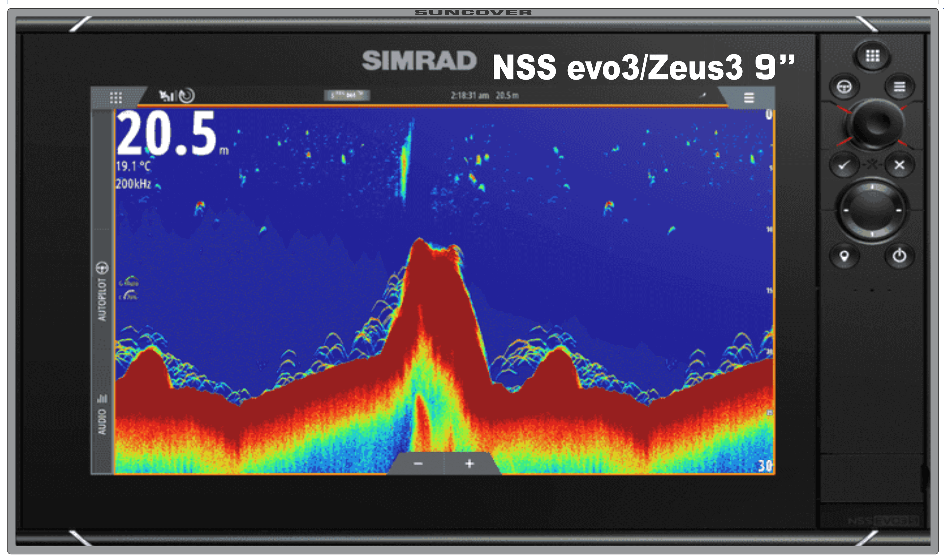Click the 10 marker on the depth scale
The width and height of the screenshot is (944, 560).
pos(769,229)
